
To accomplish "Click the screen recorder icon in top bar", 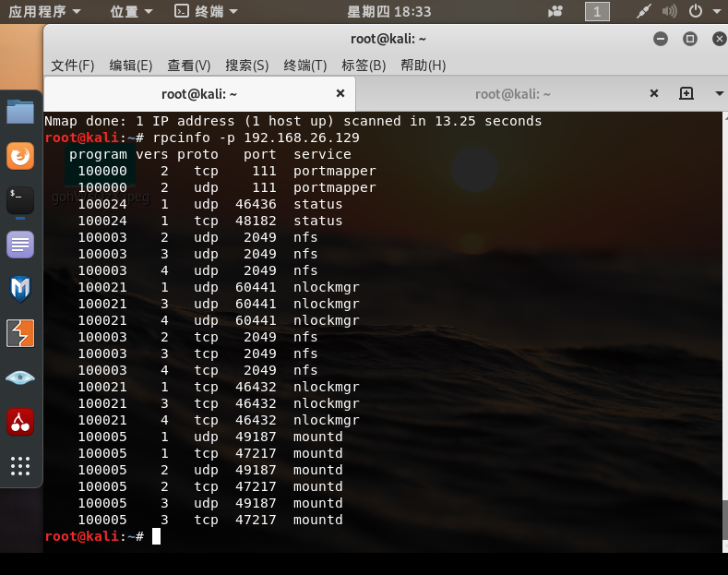I will [x=555, y=11].
